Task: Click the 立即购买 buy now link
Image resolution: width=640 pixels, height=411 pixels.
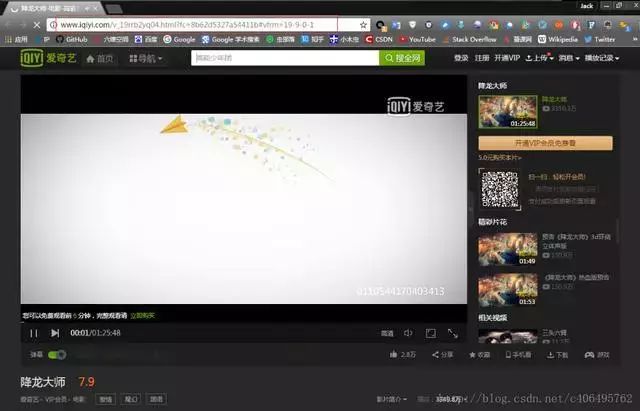Action: [142, 315]
